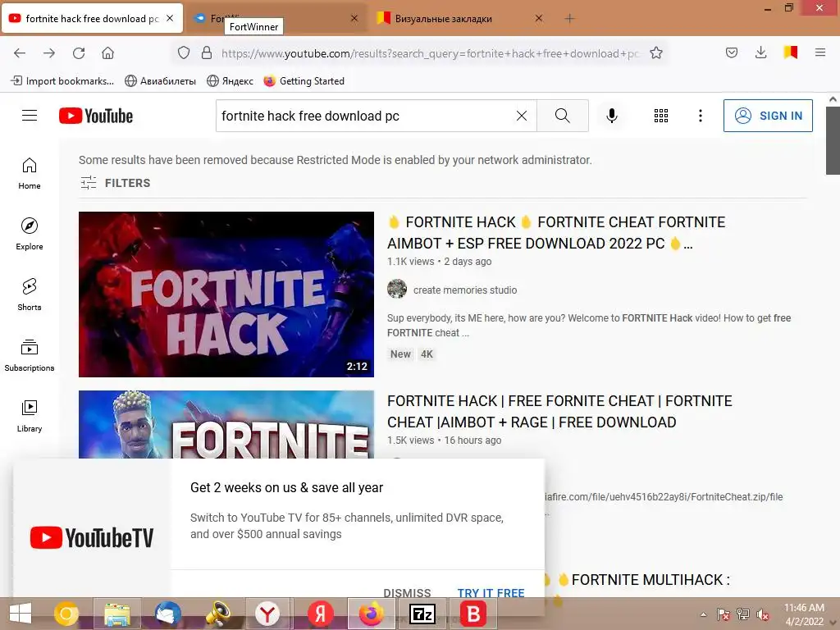Open the YouTube three-dot settings menu

pos(701,116)
